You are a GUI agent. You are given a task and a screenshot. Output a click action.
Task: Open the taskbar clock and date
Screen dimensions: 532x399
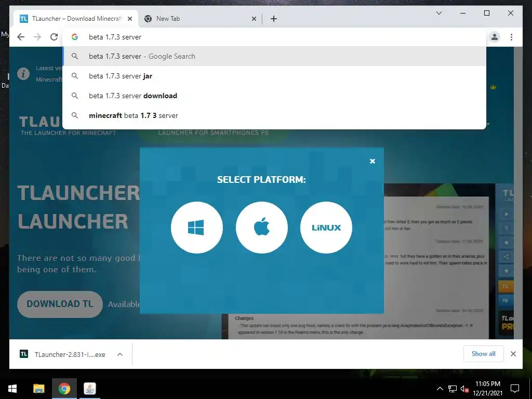pos(487,389)
